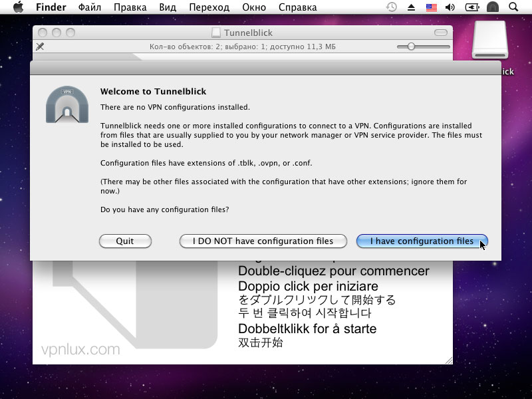532x399 pixels.
Task: Click the battery charging status icon
Action: click(472, 7)
